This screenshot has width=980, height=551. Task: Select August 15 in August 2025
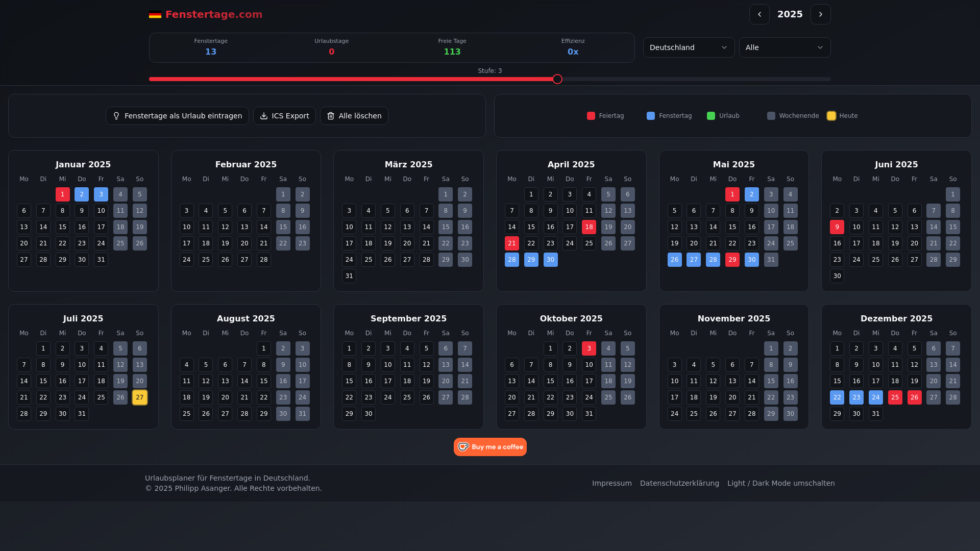[x=264, y=381]
